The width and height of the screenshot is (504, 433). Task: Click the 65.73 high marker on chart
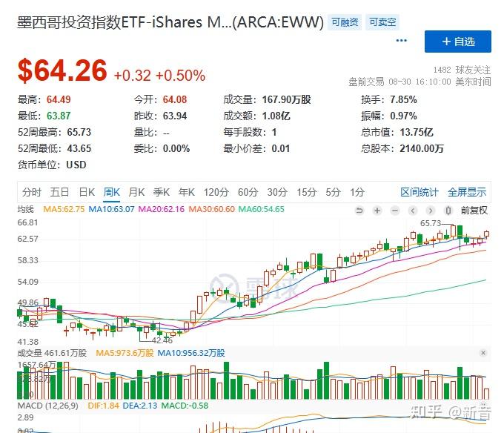431,223
